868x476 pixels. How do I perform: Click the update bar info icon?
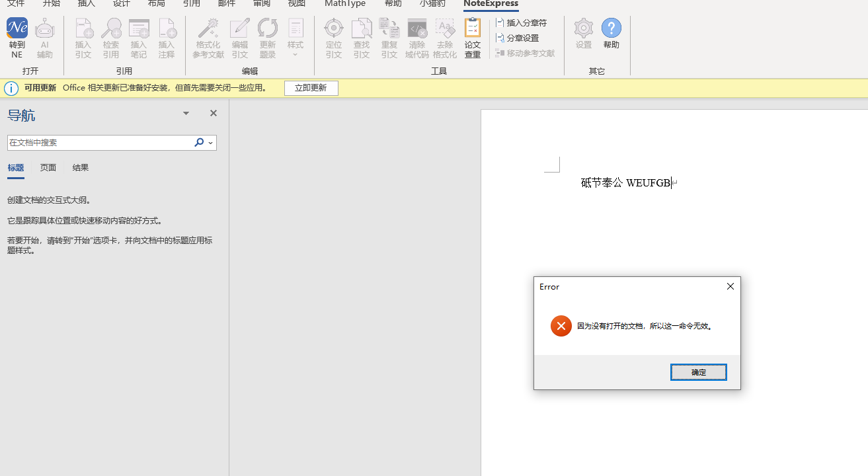11,88
